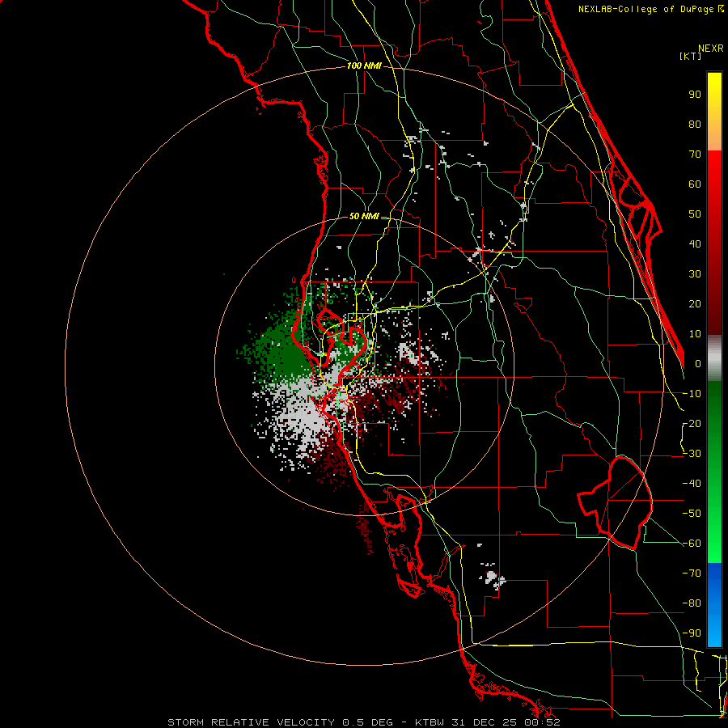Click the -80 value on the velocity scale
728x728 pixels.
[x=692, y=603]
